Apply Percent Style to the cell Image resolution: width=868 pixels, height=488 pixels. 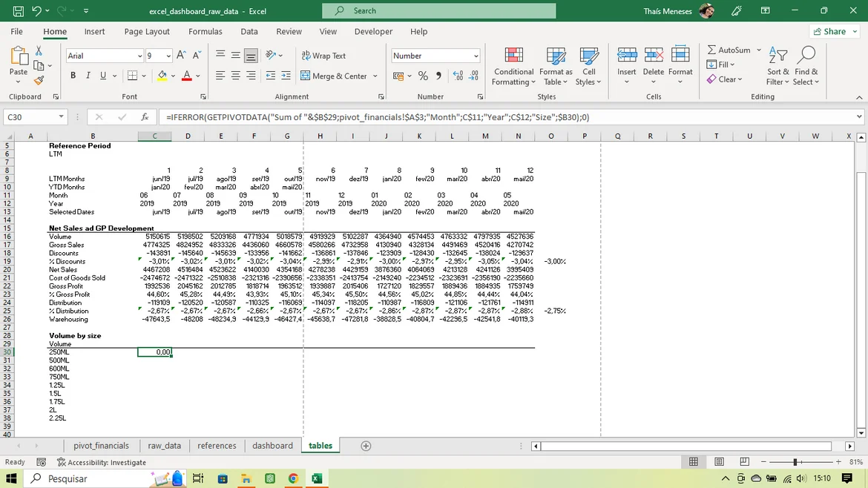423,76
